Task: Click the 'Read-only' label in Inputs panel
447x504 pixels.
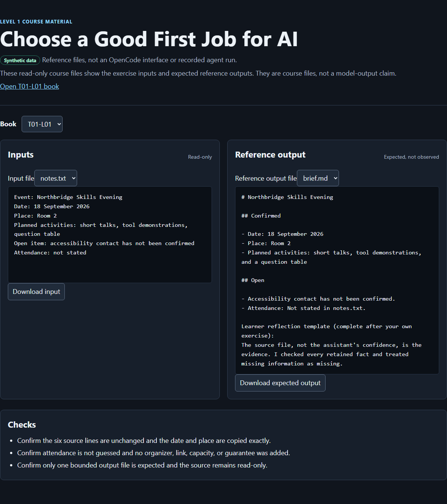Action: coord(200,157)
